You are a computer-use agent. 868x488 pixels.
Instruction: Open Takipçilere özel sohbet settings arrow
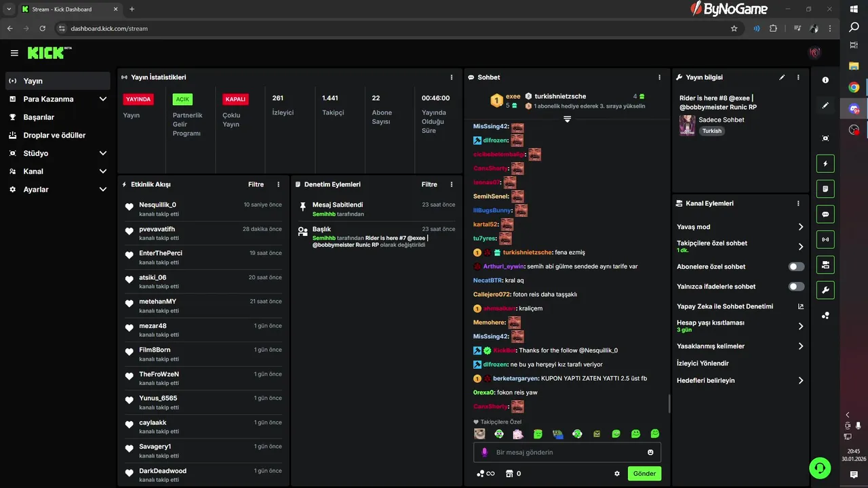click(801, 247)
